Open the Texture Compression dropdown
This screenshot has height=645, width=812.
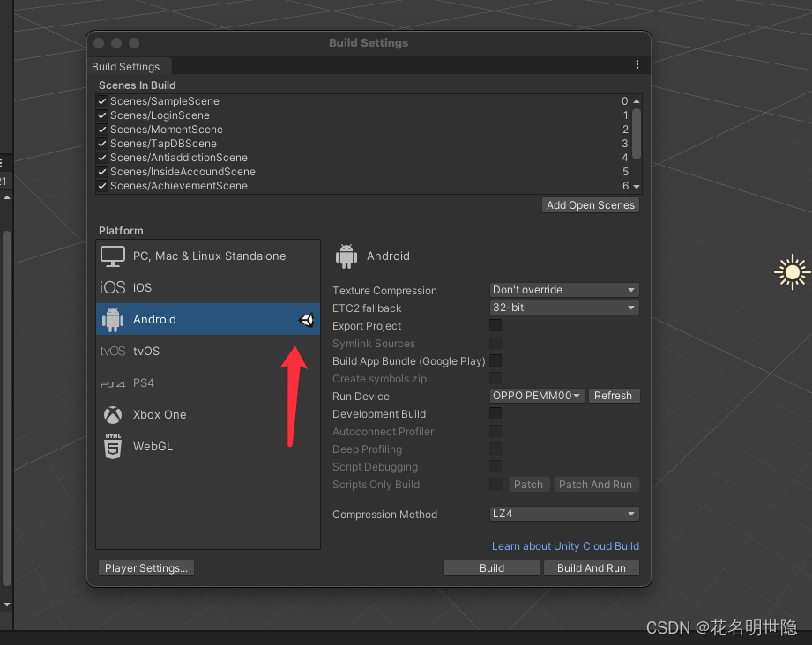(x=563, y=289)
